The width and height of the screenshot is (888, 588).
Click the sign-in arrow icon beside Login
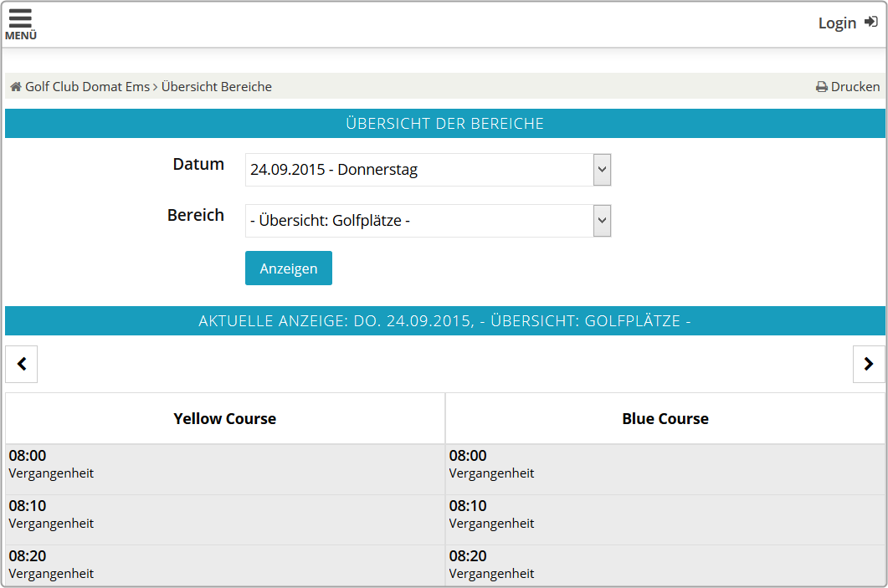[x=870, y=23]
